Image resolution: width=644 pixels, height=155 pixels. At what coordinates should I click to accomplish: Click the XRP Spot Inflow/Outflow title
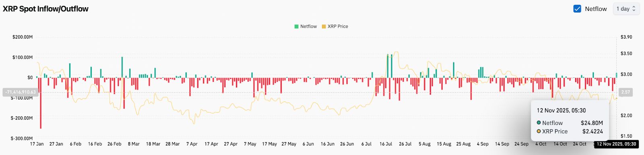click(x=45, y=9)
